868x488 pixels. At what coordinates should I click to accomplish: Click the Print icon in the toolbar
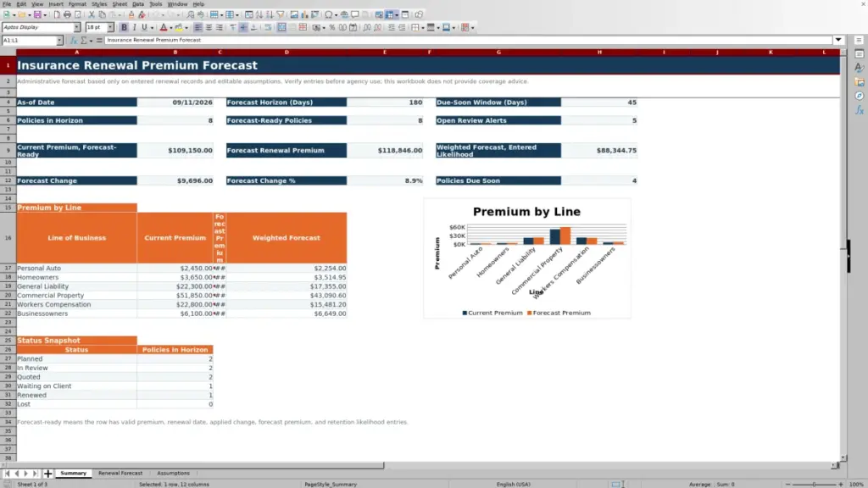(67, 15)
